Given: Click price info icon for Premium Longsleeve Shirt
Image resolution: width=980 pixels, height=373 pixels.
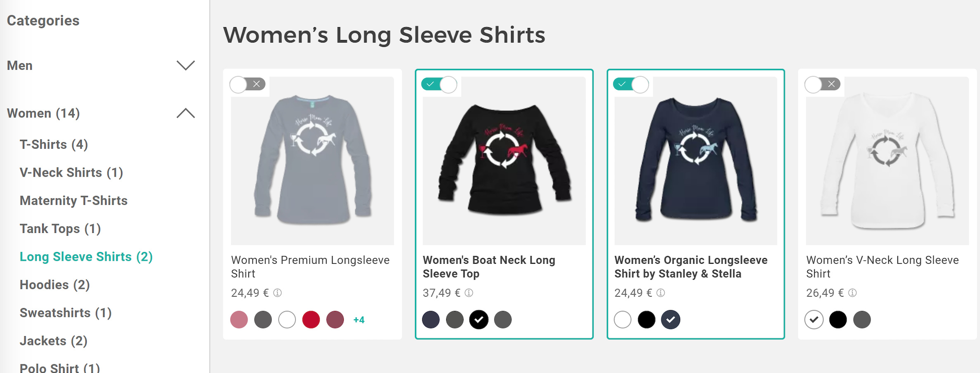Looking at the screenshot, I should point(278,293).
